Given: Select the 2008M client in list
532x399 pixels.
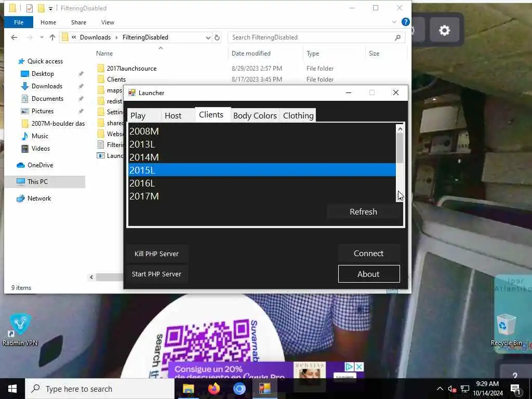Looking at the screenshot, I should click(262, 131).
